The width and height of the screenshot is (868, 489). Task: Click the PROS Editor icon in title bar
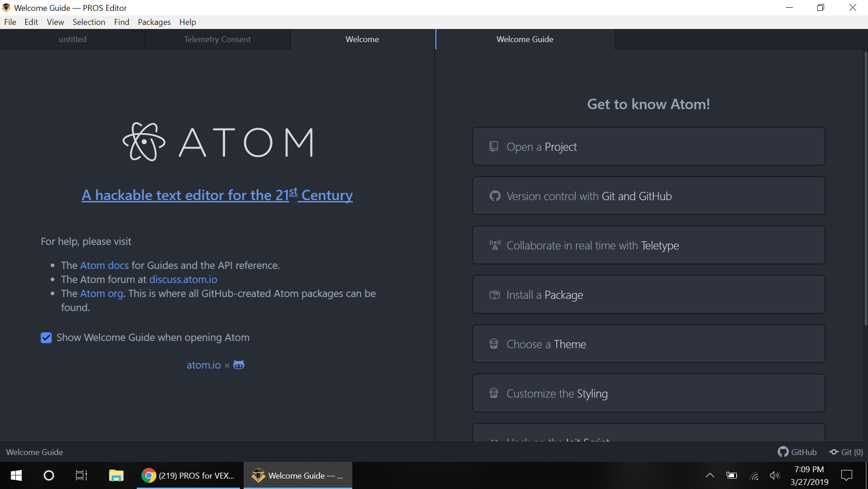click(x=6, y=8)
